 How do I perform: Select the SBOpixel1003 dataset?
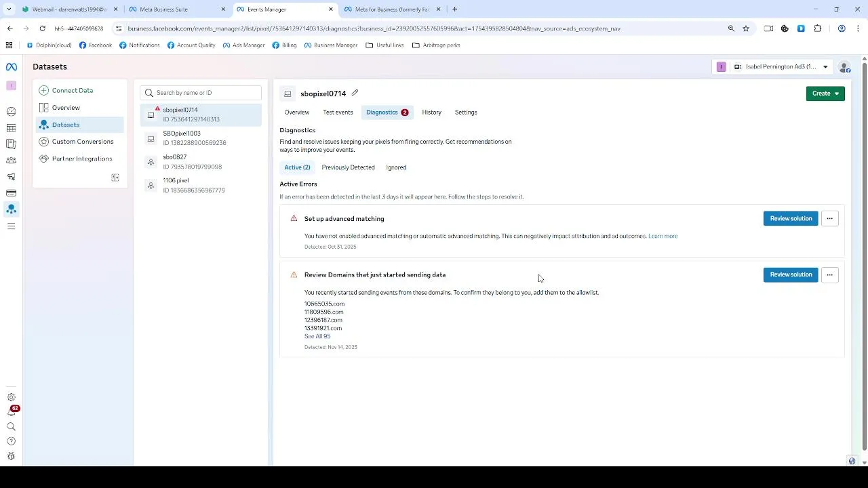(201, 138)
